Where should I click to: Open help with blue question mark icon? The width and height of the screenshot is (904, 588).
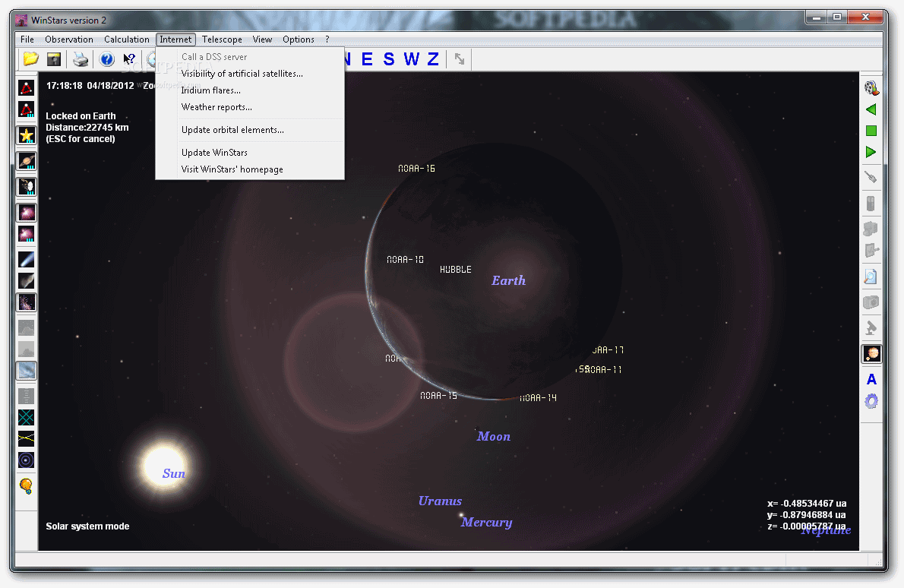click(x=106, y=58)
